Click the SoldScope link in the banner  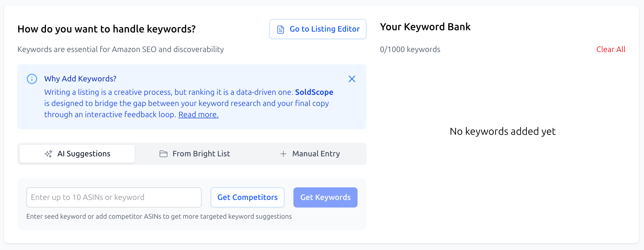click(x=314, y=92)
